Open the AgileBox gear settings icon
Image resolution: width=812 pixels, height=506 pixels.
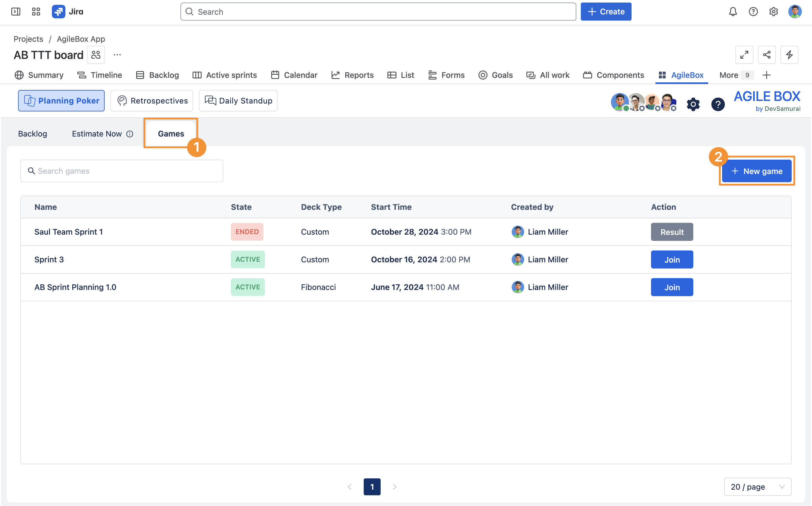click(x=693, y=104)
